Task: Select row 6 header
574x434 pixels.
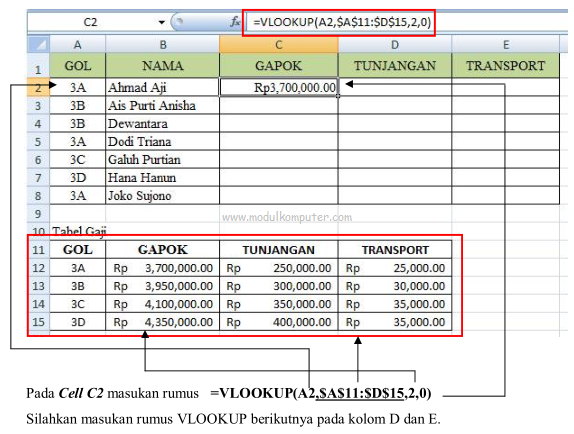Action: 38,160
